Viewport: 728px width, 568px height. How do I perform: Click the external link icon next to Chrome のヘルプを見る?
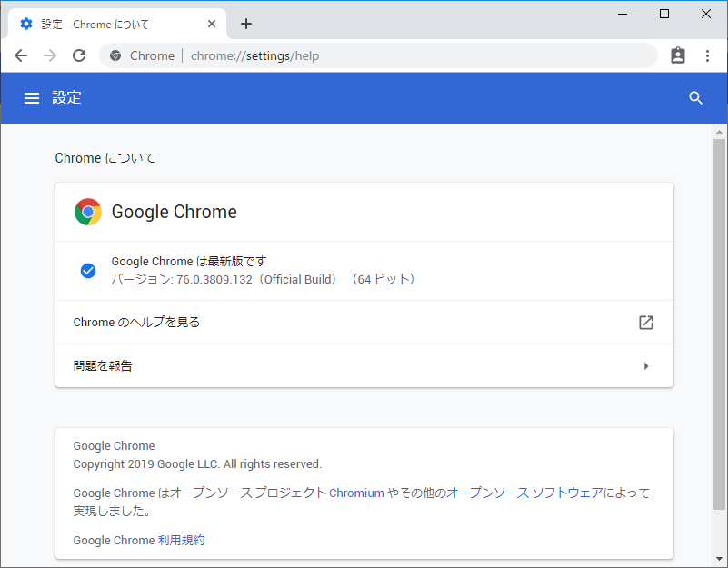[x=645, y=322]
